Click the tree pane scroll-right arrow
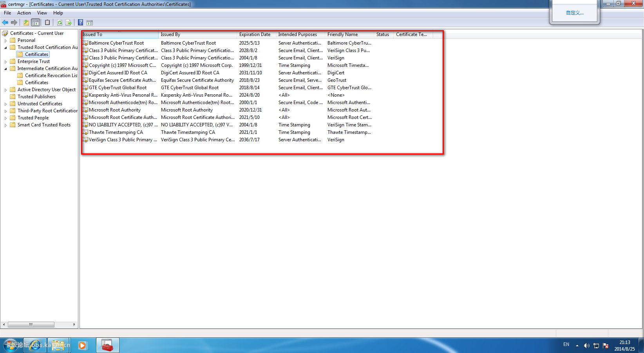This screenshot has height=353, width=644. click(74, 324)
